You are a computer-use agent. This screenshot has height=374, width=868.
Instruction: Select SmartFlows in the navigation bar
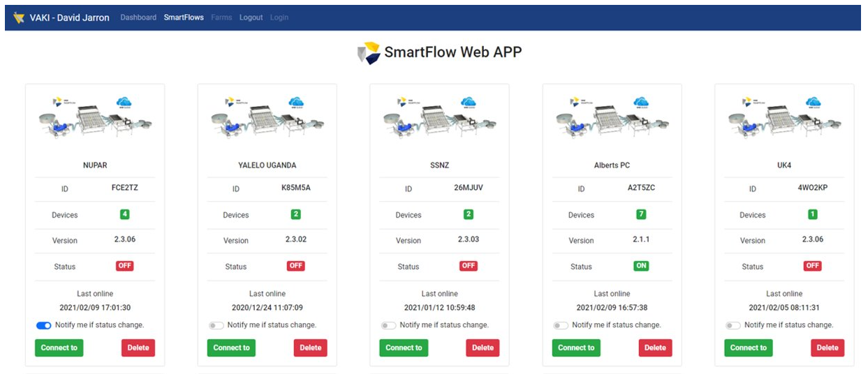click(184, 17)
